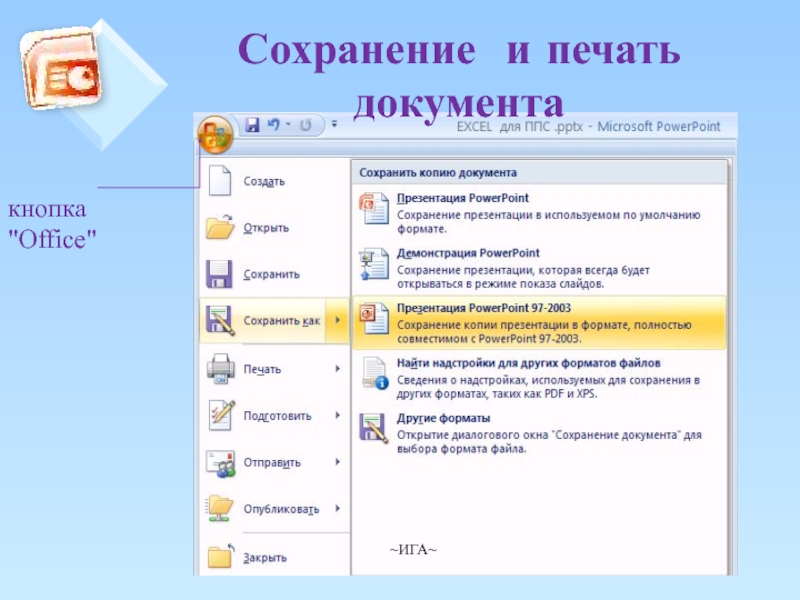The height and width of the screenshot is (600, 800).
Task: Select the Открыть menu entry
Action: pos(273,228)
